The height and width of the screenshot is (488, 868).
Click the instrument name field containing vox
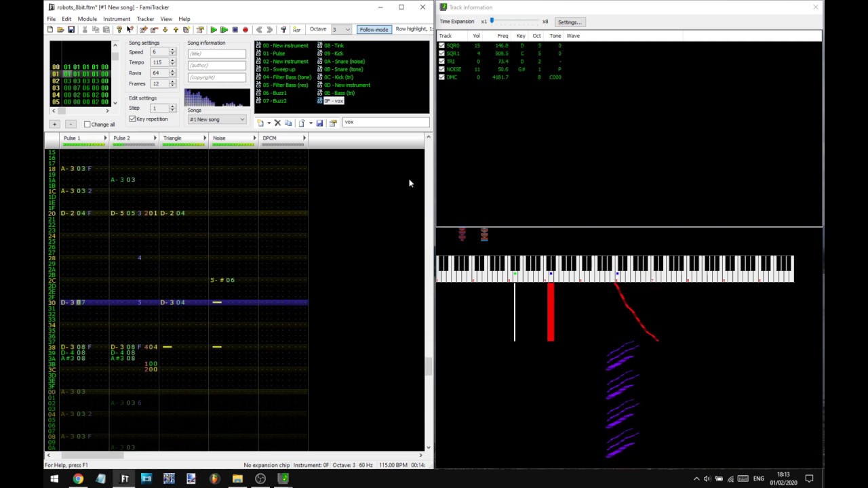pos(385,122)
